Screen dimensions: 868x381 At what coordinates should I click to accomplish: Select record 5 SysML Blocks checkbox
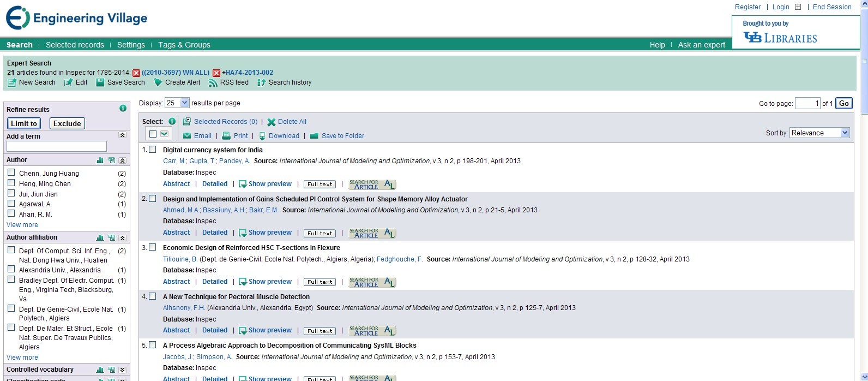pos(153,345)
